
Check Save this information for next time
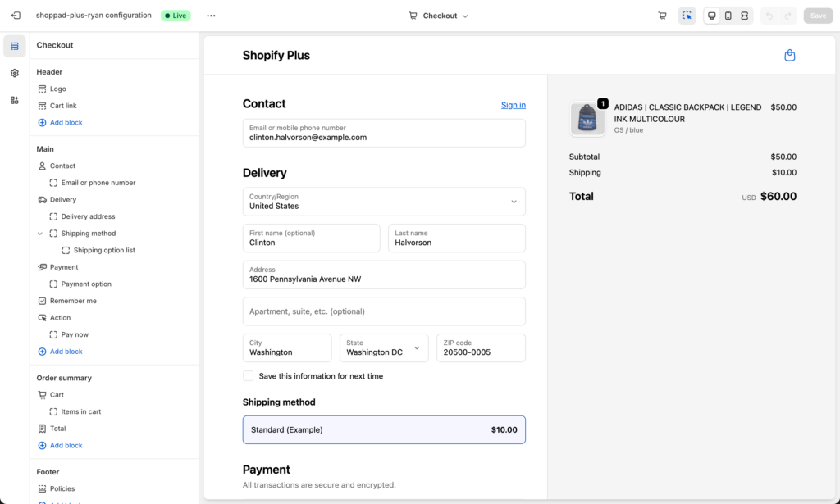(248, 376)
